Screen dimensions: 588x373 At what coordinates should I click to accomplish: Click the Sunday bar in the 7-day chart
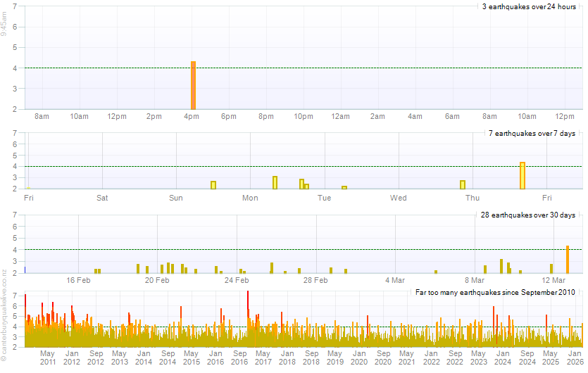(213, 185)
